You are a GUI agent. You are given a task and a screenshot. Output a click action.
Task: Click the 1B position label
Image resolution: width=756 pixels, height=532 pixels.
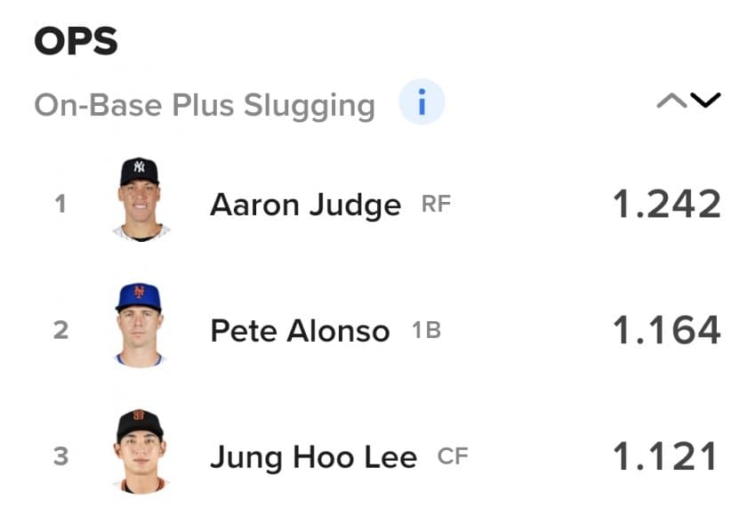pos(426,331)
